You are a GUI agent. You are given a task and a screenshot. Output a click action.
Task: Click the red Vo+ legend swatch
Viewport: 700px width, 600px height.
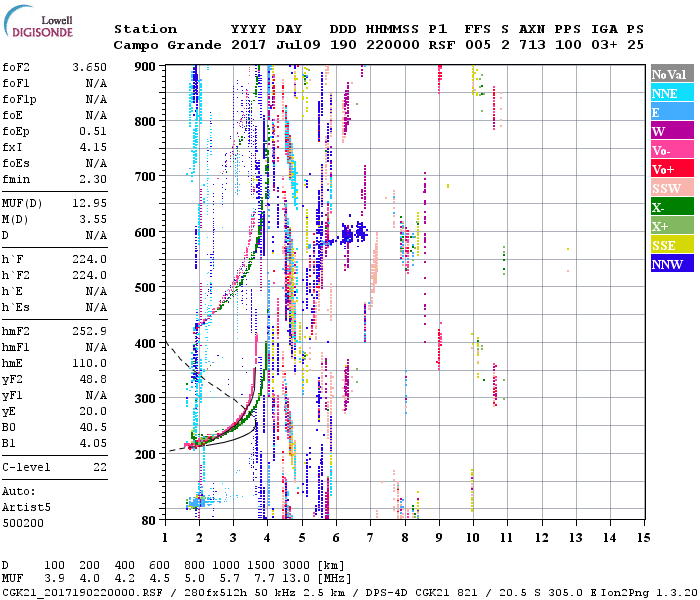coord(671,169)
